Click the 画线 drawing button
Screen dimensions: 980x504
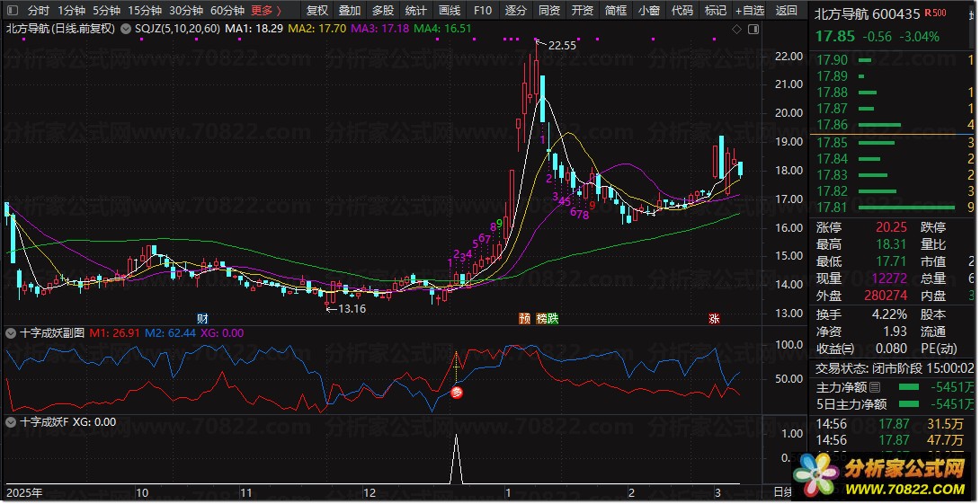450,10
